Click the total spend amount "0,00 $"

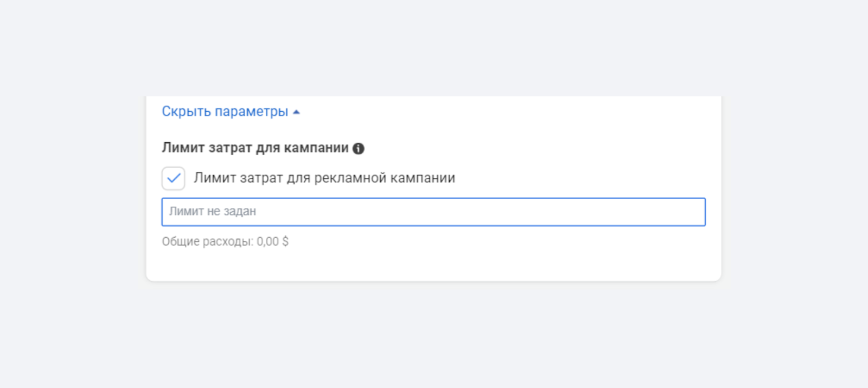click(272, 241)
